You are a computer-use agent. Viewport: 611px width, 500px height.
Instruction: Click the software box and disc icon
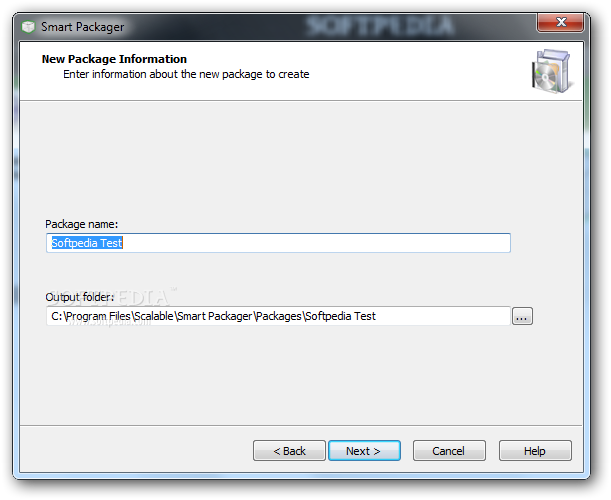(552, 71)
